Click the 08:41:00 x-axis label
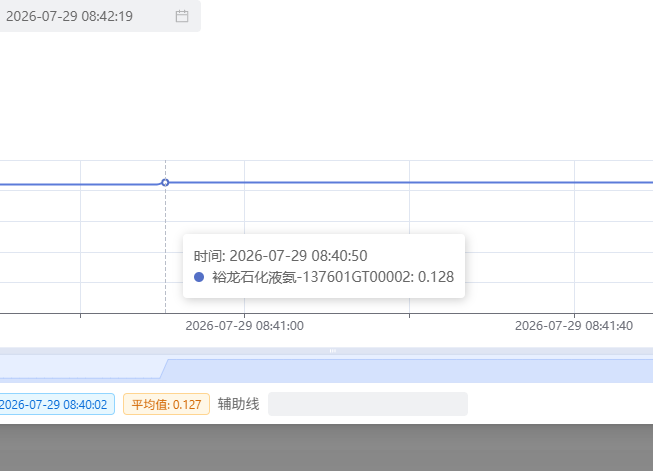 (x=244, y=326)
